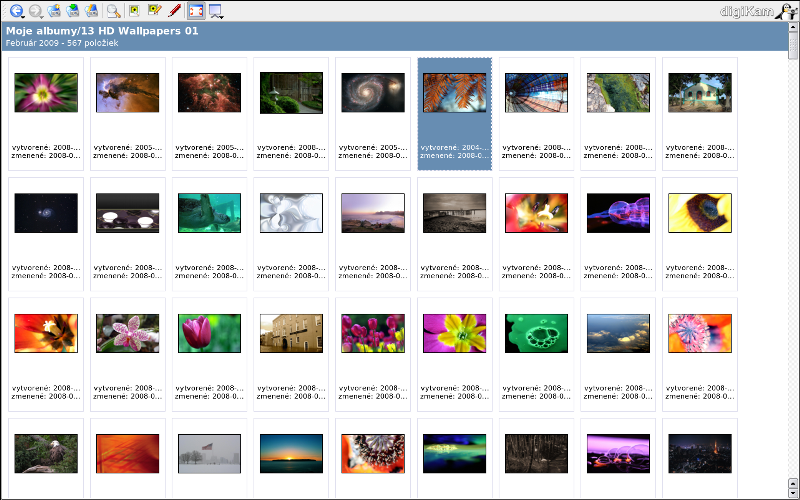The height and width of the screenshot is (500, 800).
Task: Select the sunset over sea horizon thumbnail
Action: [291, 454]
